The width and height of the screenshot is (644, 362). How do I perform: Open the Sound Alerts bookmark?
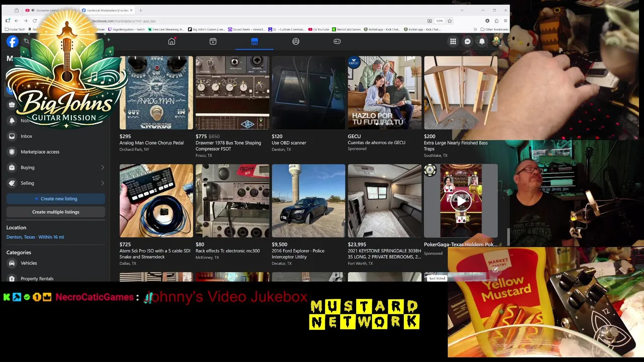coord(247,29)
